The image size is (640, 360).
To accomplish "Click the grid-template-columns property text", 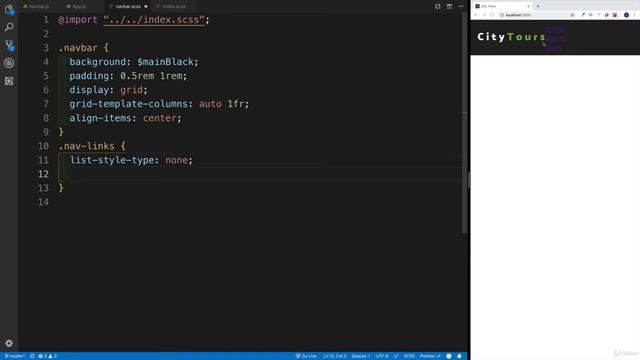I will 129,104.
